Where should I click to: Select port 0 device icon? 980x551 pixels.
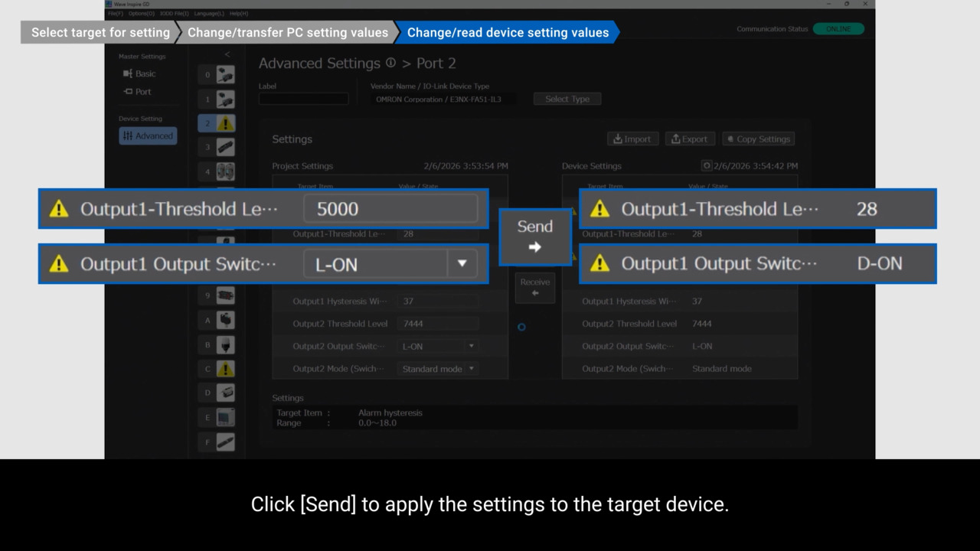click(225, 74)
